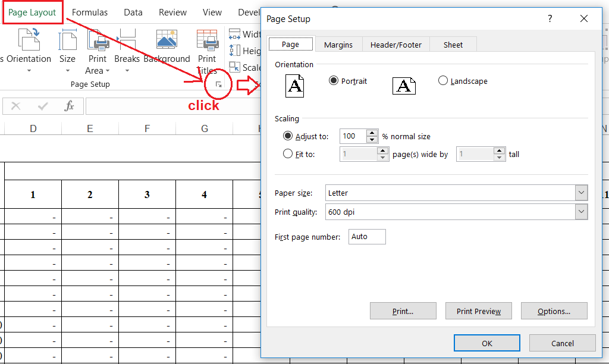Open the Print quality dropdown
Image resolution: width=609 pixels, height=364 pixels.
click(x=581, y=212)
